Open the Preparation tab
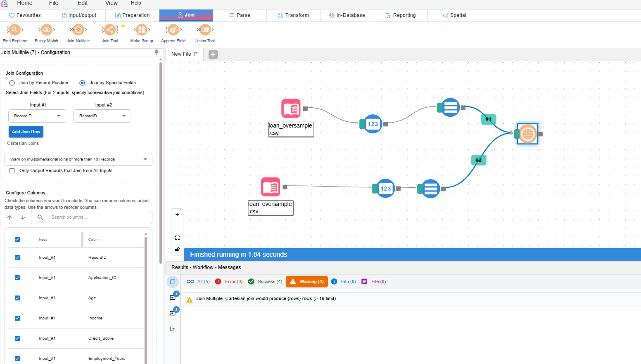Screen dimensions: 641x364 [132, 15]
